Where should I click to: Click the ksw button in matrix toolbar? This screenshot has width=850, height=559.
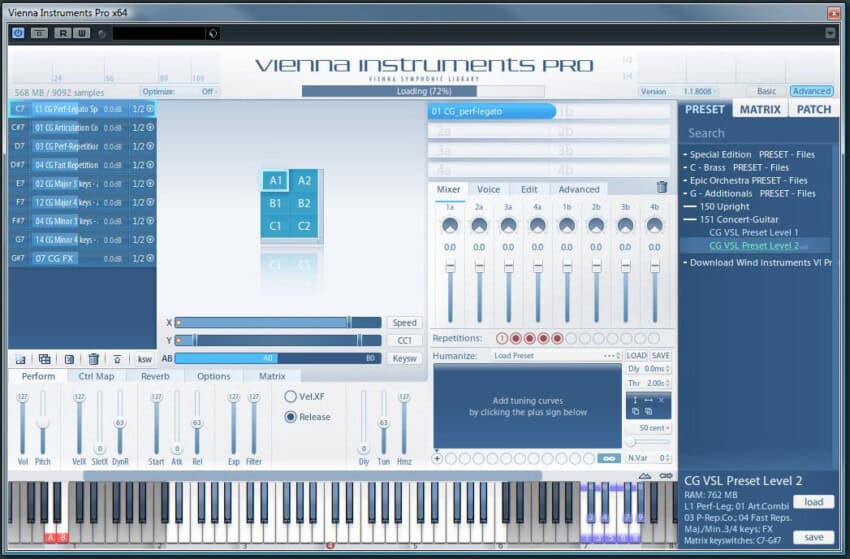(x=145, y=359)
